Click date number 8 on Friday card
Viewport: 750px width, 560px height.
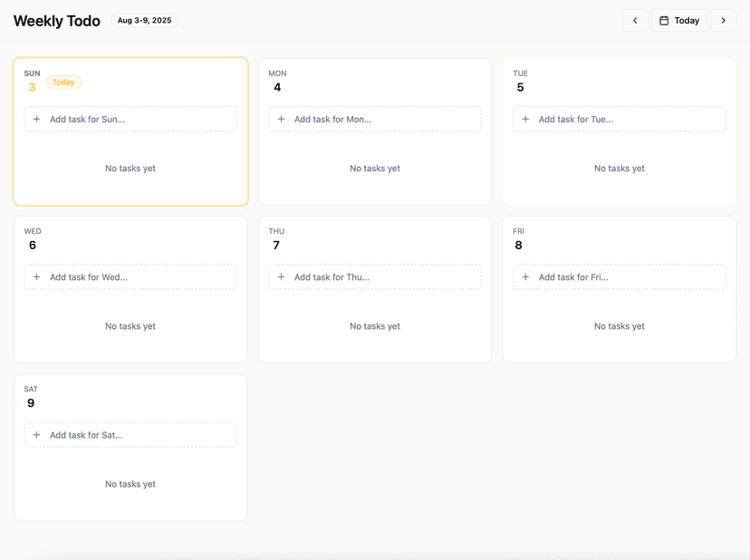[518, 246]
